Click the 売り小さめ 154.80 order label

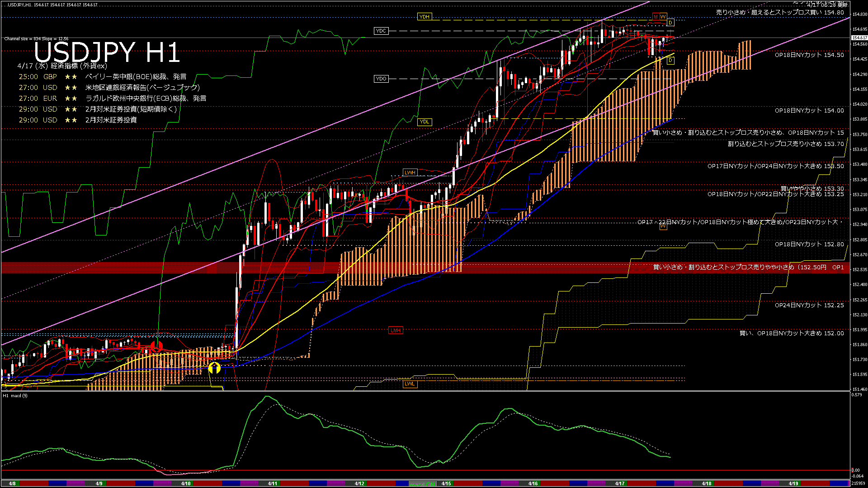pos(780,13)
